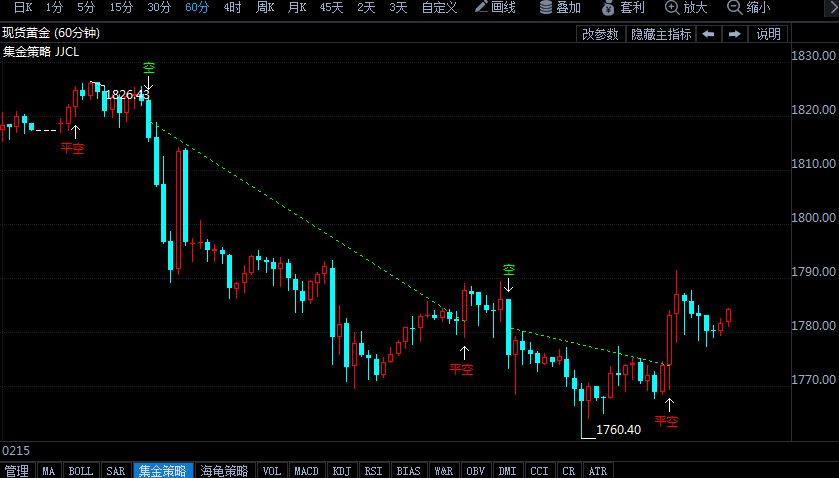Switch to the 4时 timeframe
This screenshot has height=478, width=839.
[233, 7]
